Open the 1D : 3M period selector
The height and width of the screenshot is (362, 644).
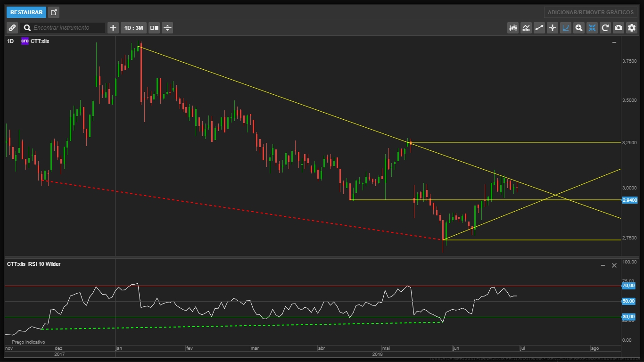tap(133, 28)
